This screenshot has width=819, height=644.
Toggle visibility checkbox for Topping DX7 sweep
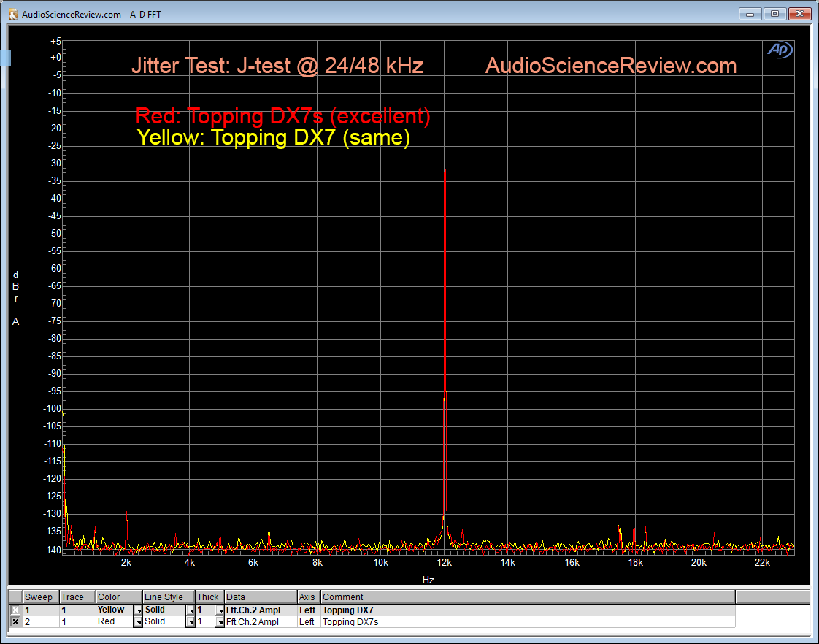click(15, 610)
